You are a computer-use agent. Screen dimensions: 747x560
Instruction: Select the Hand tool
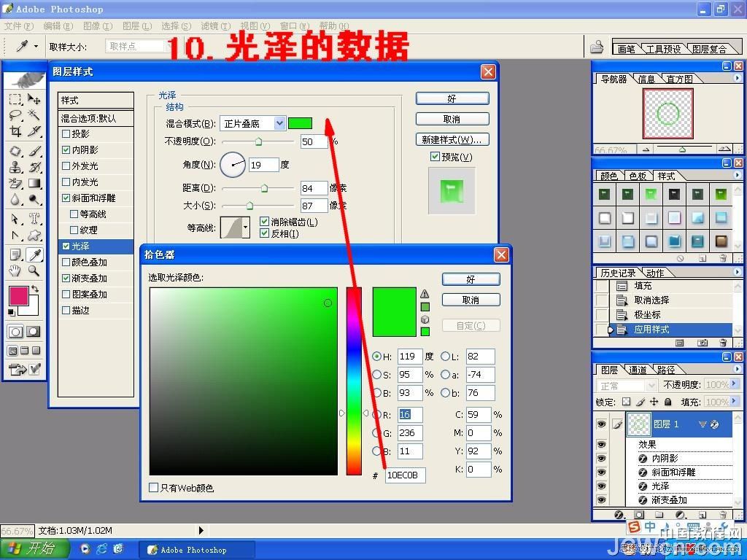click(x=15, y=271)
